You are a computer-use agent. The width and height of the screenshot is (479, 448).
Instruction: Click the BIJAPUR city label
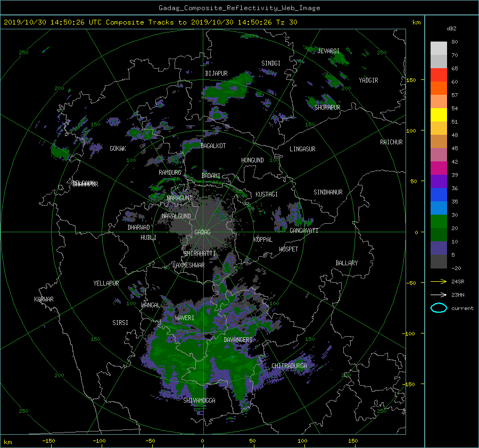pos(216,74)
